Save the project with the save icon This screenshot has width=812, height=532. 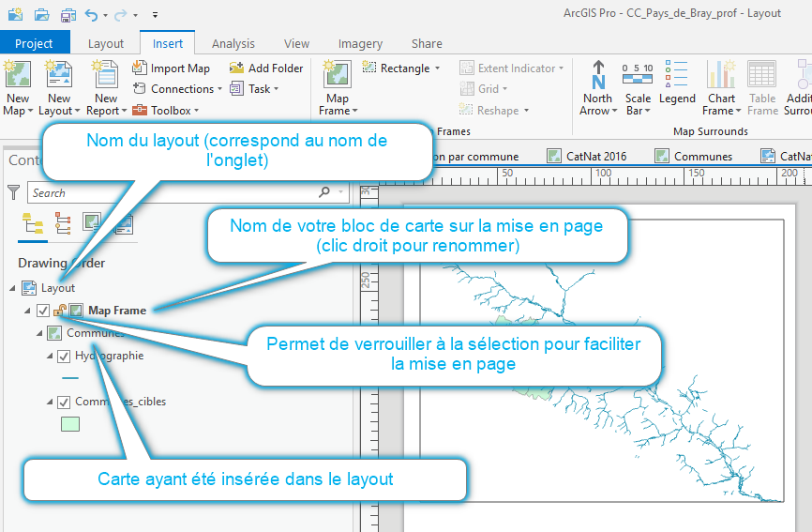[68, 15]
